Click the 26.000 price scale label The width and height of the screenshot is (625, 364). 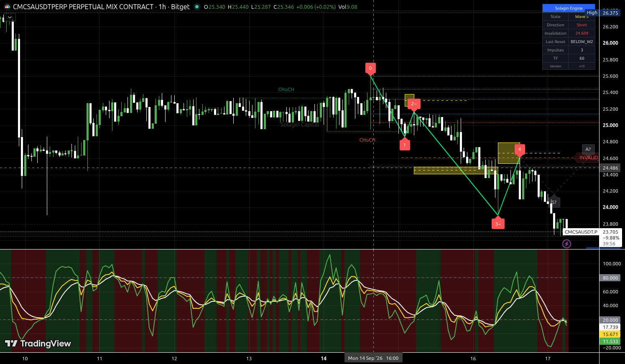pos(610,43)
